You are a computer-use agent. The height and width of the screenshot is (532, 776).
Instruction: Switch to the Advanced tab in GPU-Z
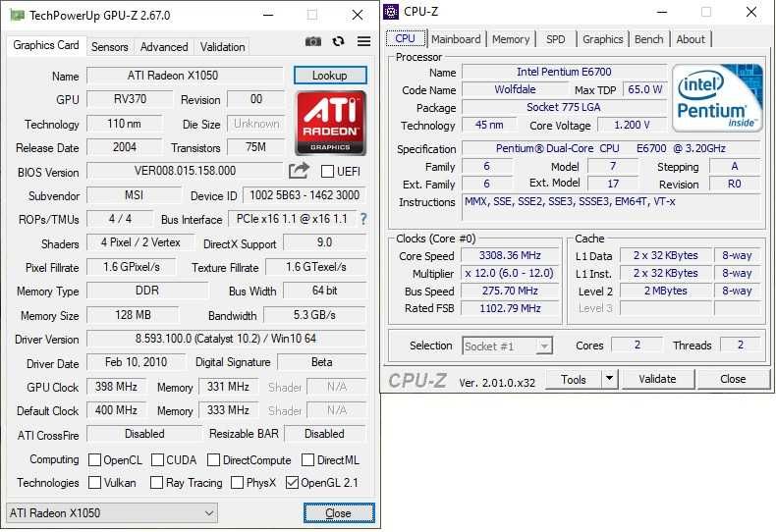pos(164,47)
